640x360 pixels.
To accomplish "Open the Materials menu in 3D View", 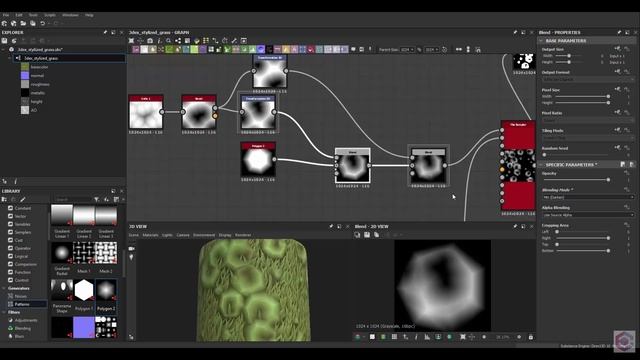I will [150, 235].
